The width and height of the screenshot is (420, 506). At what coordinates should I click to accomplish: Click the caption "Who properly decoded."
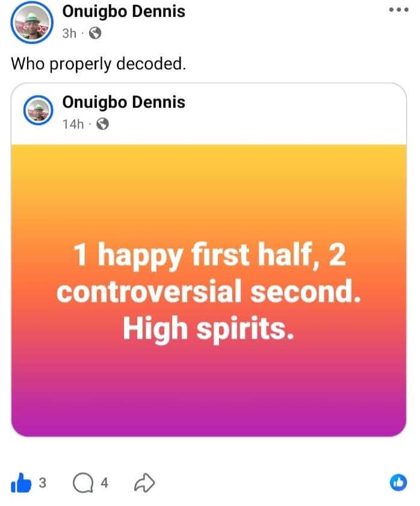pos(99,63)
